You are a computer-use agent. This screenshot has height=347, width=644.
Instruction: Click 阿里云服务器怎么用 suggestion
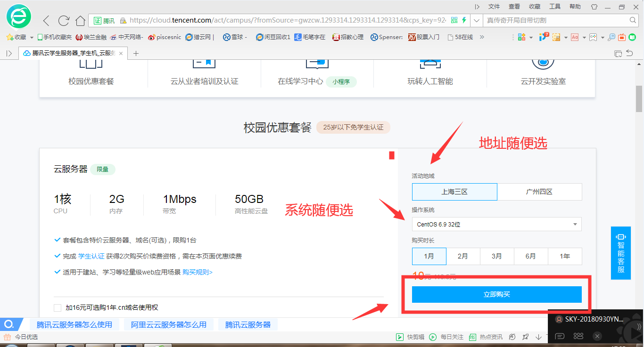click(x=169, y=324)
